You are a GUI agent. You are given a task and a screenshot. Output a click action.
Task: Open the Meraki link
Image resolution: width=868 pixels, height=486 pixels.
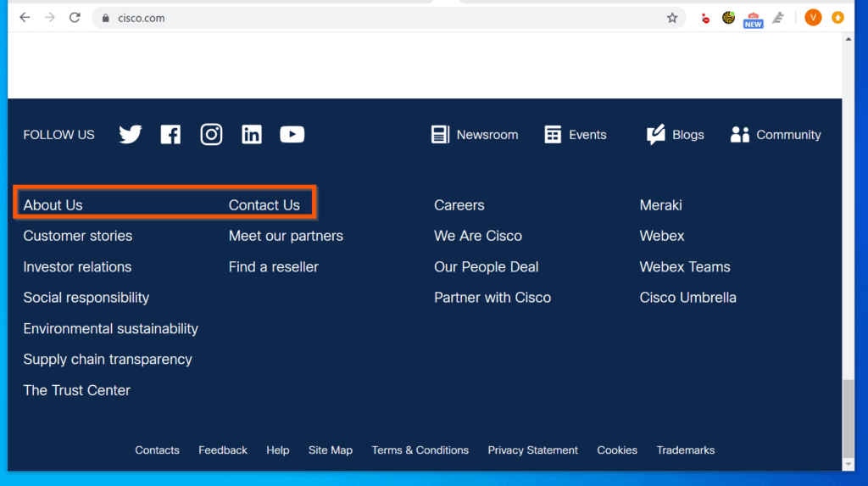660,205
